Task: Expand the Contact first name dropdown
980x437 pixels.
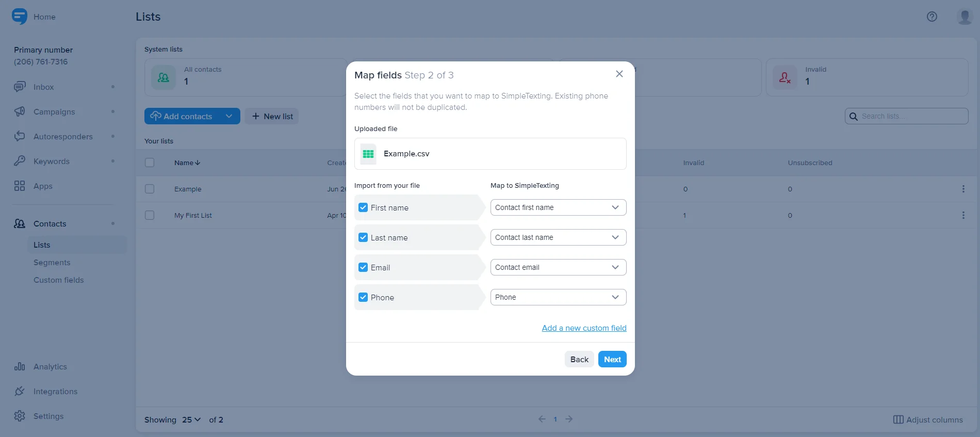Action: (x=558, y=207)
